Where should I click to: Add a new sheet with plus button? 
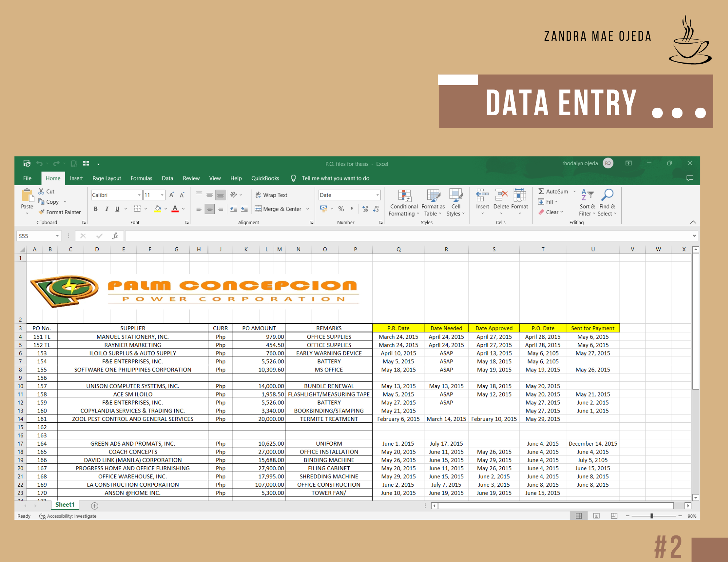click(x=95, y=506)
